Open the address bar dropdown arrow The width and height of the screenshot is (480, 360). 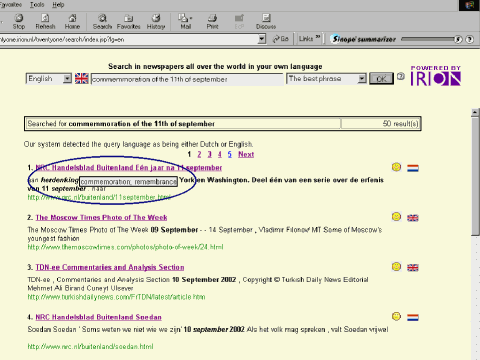click(x=262, y=39)
